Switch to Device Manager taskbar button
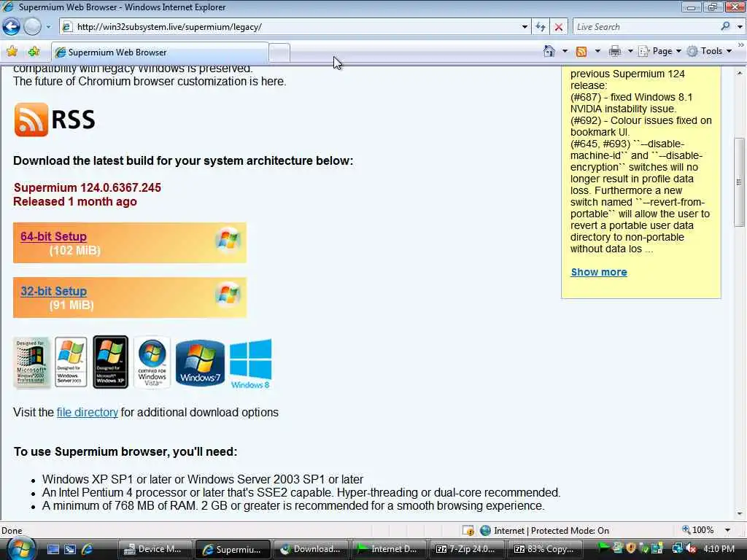This screenshot has height=560, width=747. [155, 549]
